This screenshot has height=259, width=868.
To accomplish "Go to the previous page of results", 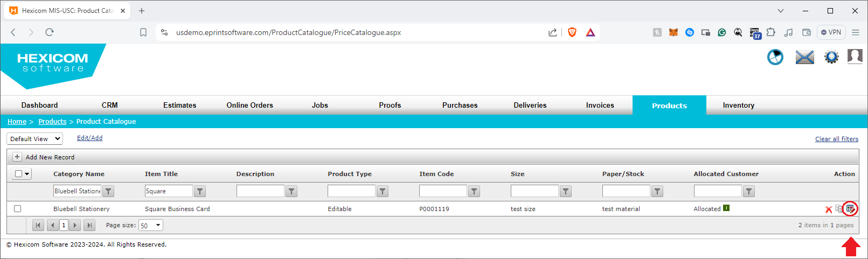I will tap(52, 226).
